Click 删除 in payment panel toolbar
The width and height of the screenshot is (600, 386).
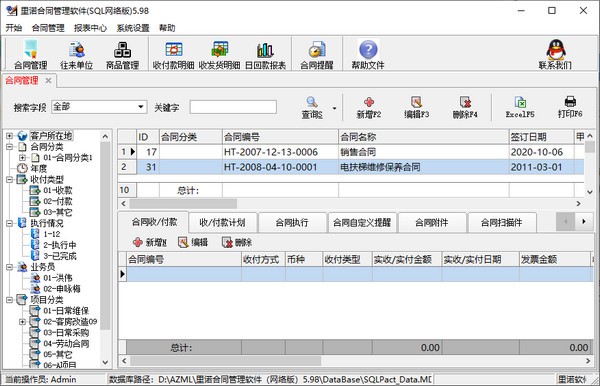tap(237, 242)
